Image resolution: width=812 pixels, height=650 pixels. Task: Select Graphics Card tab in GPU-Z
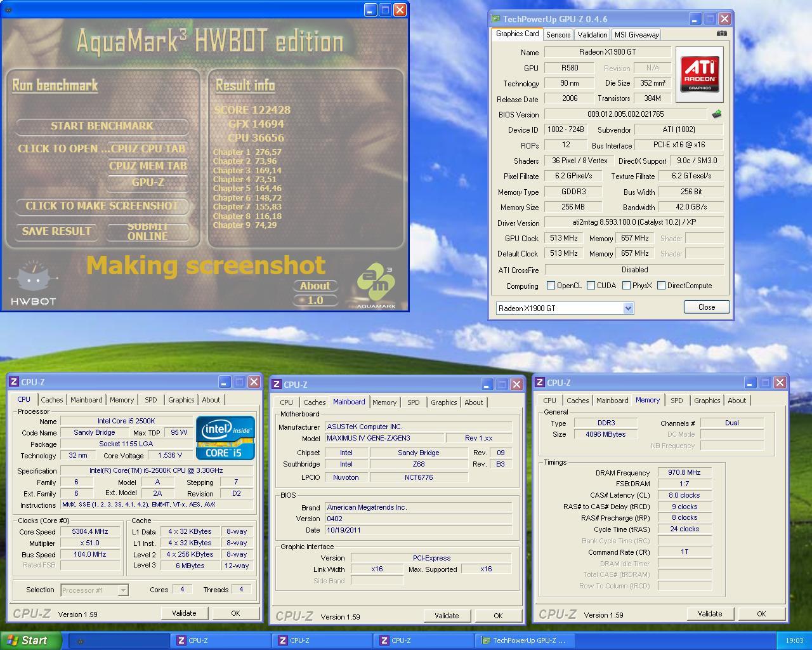pyautogui.click(x=517, y=34)
